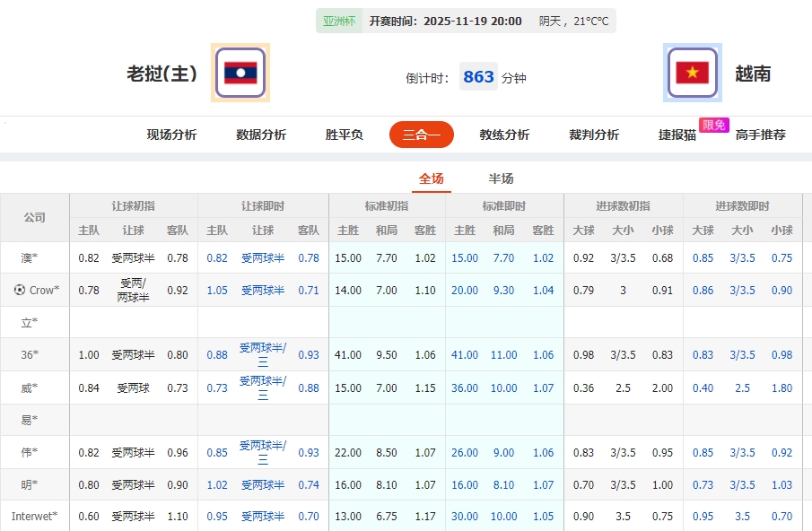Screen dimensions: 812x531
Task: Click the pink 限免 badge near 捷报猫
Action: coord(713,126)
